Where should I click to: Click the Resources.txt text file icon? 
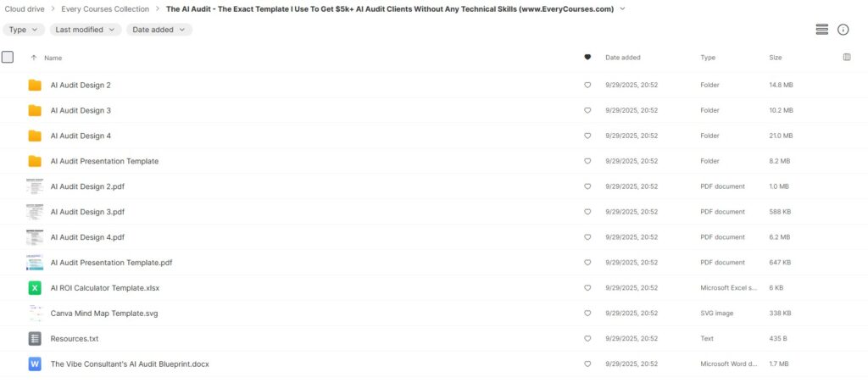[35, 339]
